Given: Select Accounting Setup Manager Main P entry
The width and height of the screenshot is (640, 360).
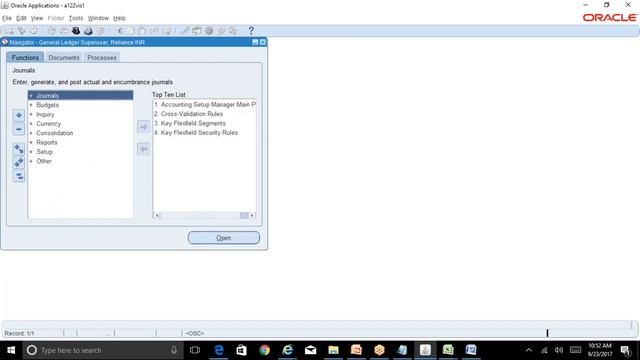Looking at the screenshot, I should pos(204,104).
